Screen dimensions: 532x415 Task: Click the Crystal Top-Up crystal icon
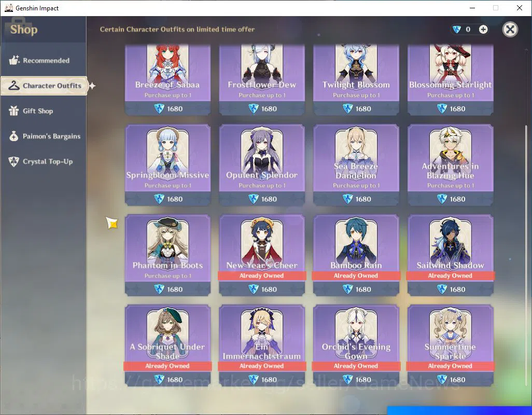pyautogui.click(x=13, y=161)
